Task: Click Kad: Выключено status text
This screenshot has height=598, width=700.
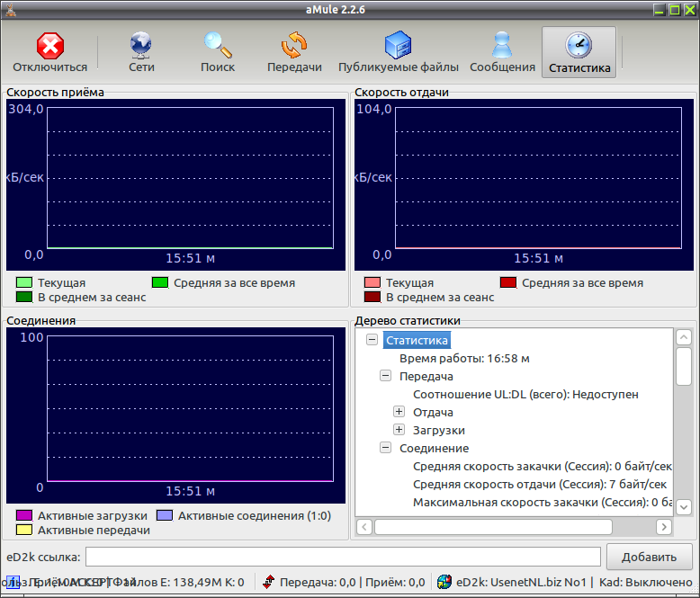Action: point(645,583)
